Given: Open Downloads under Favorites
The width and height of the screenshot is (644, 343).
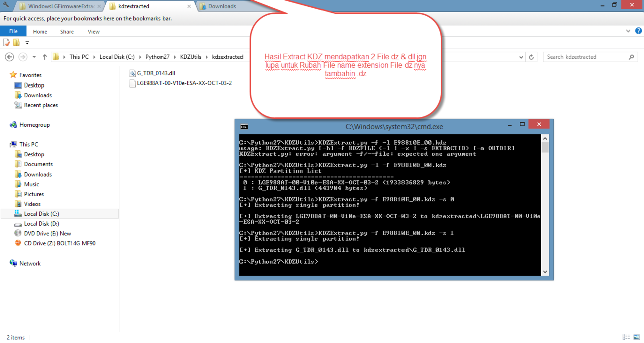Looking at the screenshot, I should pyautogui.click(x=38, y=95).
